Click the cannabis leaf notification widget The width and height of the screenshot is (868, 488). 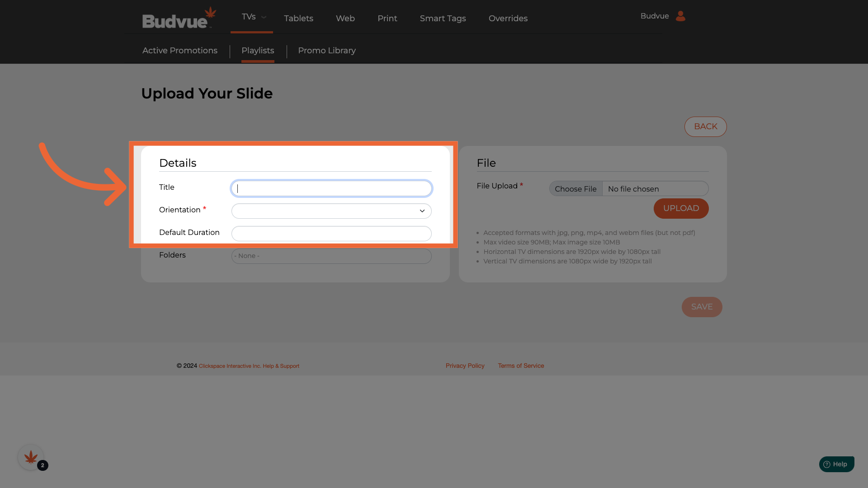[31, 457]
